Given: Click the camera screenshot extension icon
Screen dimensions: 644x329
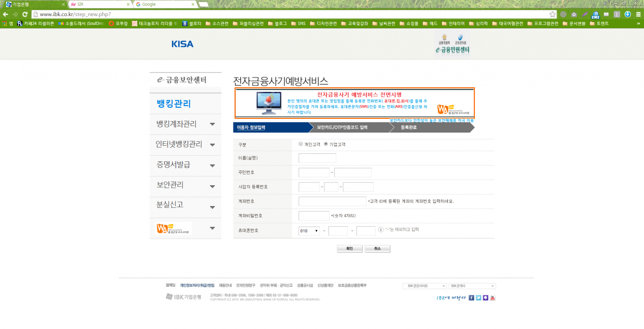Looking at the screenshot, I should coord(574,14).
